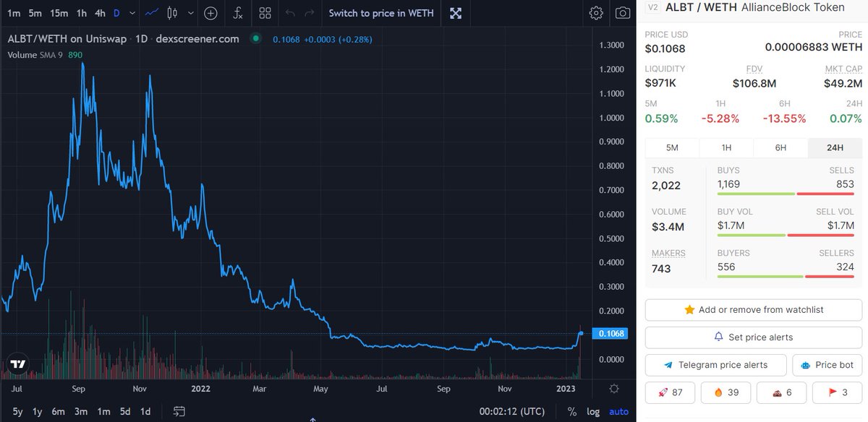Click the undo arrow icon
This screenshot has width=868, height=422.
290,13
